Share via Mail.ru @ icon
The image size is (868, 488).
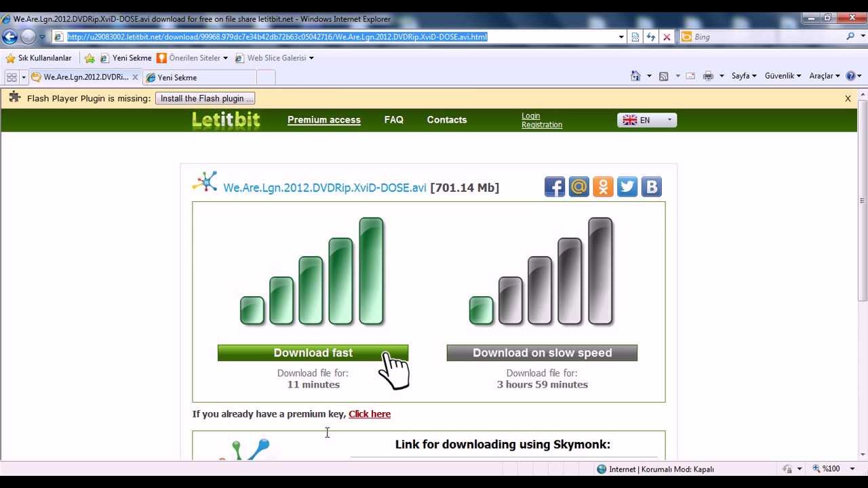tap(579, 186)
